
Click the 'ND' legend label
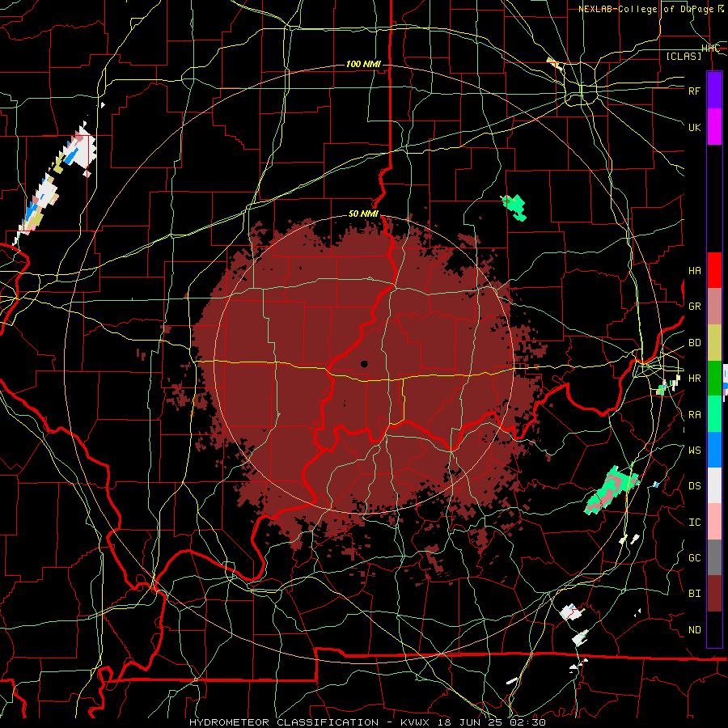695,630
